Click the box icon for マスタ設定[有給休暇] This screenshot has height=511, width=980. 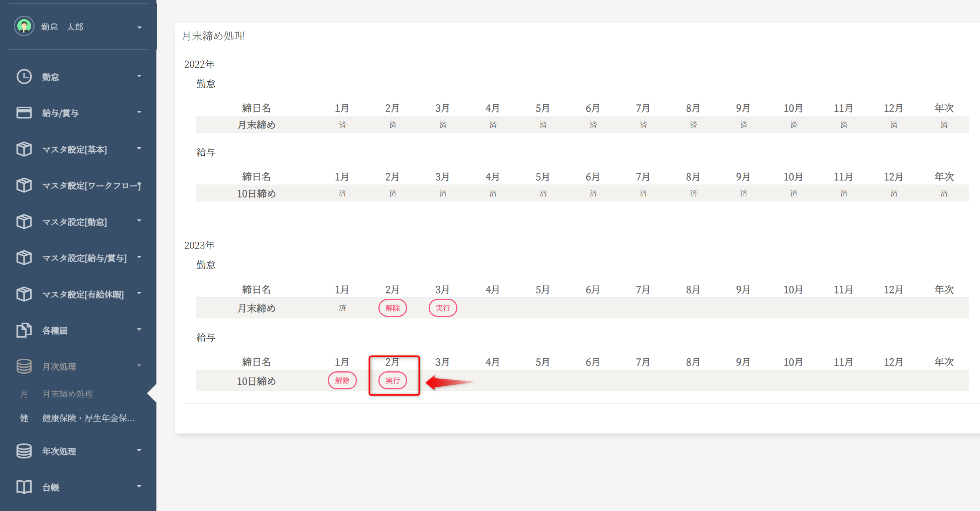(24, 294)
